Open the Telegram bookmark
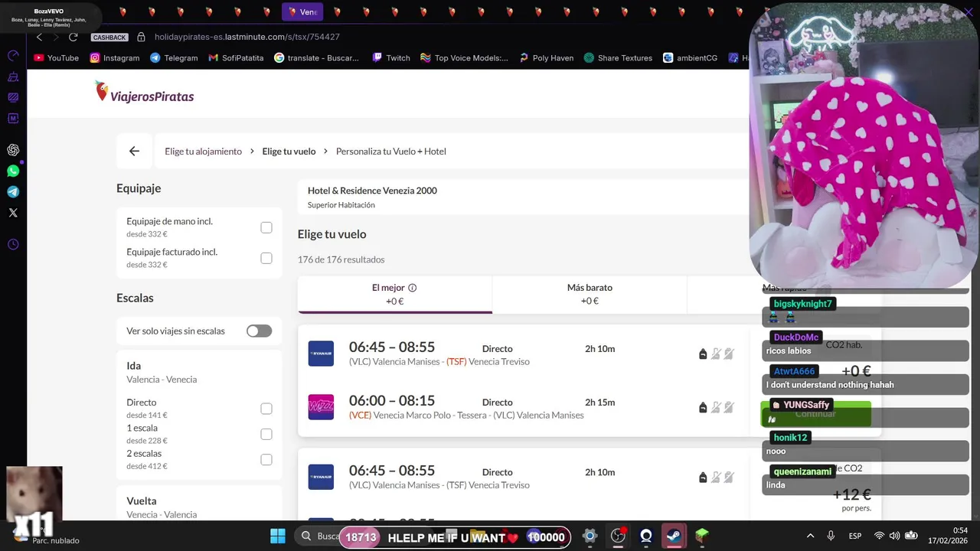Viewport: 980px width, 551px height. (x=174, y=57)
